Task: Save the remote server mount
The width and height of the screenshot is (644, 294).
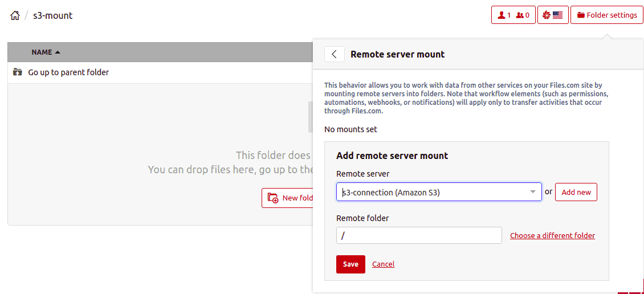Action: 350,264
